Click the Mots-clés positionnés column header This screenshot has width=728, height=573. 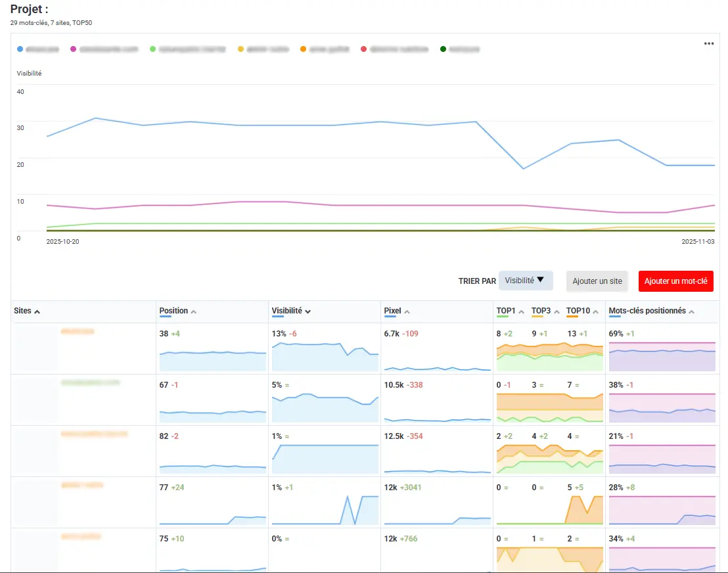647,311
